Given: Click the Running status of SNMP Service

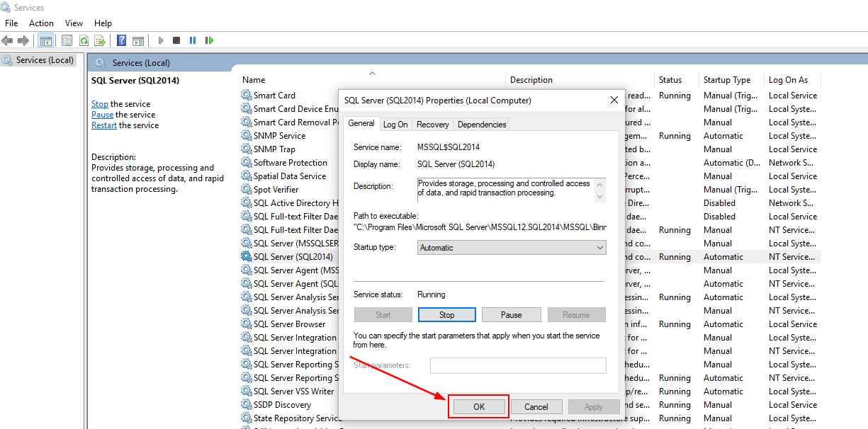Looking at the screenshot, I should [x=675, y=135].
